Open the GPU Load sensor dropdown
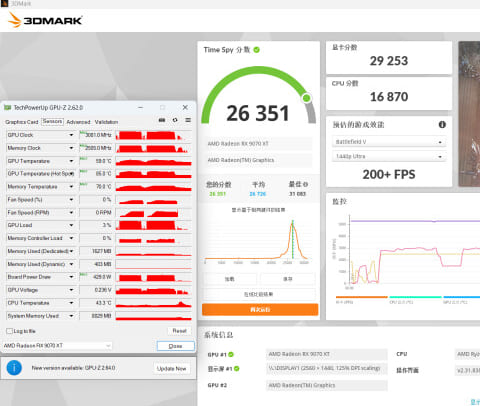The width and height of the screenshot is (480, 406). coord(71,225)
